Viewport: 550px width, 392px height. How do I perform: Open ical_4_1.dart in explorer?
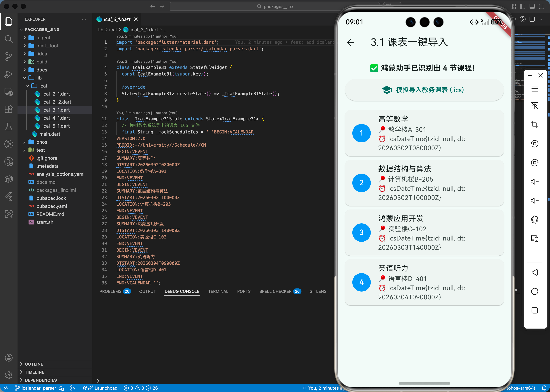(x=56, y=118)
